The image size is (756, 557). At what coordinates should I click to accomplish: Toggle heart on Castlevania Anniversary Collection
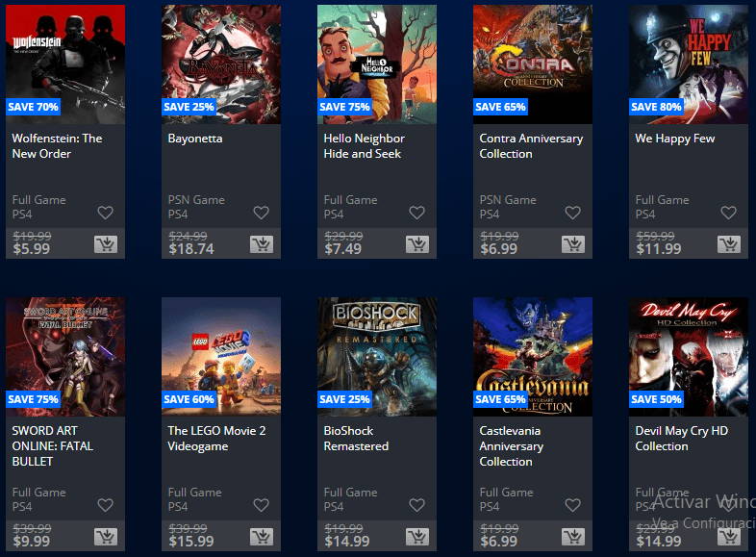coord(572,505)
